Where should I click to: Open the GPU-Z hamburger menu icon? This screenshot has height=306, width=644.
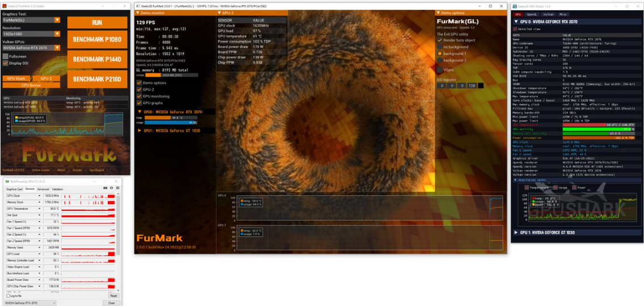click(x=117, y=189)
